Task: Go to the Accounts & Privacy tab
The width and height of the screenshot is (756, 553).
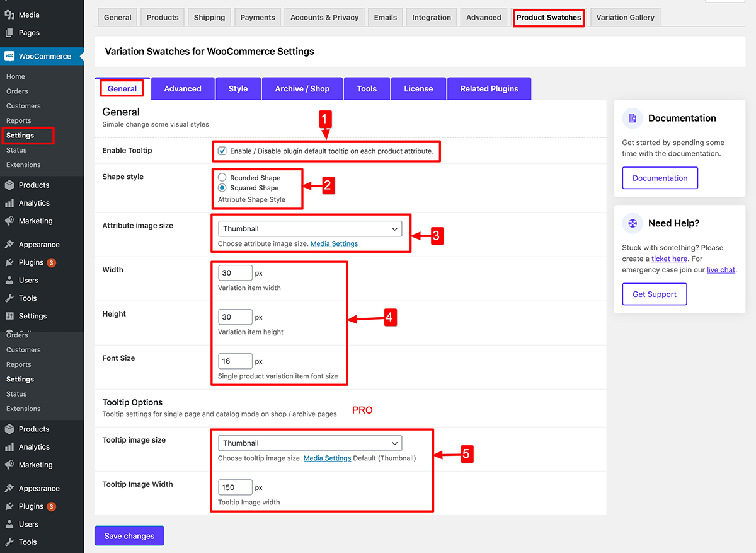Action: 324,18
